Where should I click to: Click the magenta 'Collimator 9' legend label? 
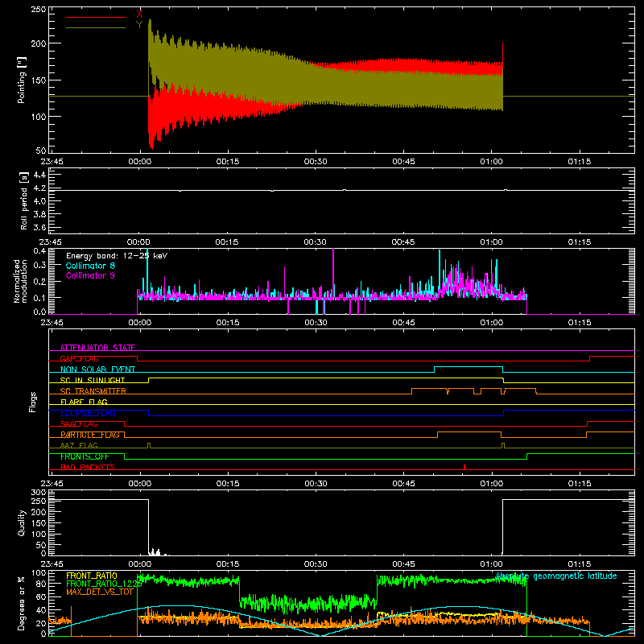(x=90, y=275)
